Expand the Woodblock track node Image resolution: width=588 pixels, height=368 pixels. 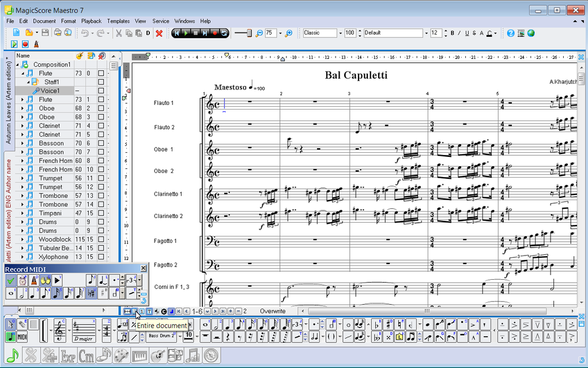22,240
